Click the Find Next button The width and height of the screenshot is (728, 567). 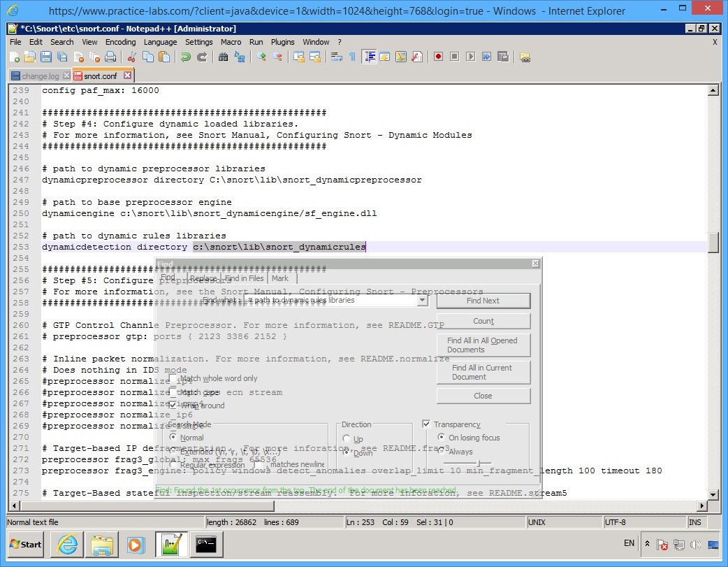[483, 300]
